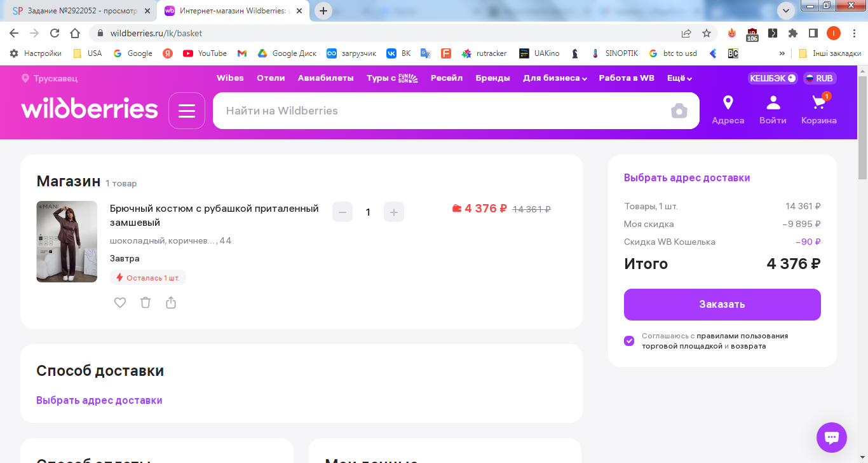
Task: Open the YouTube bookmark
Action: [205, 53]
